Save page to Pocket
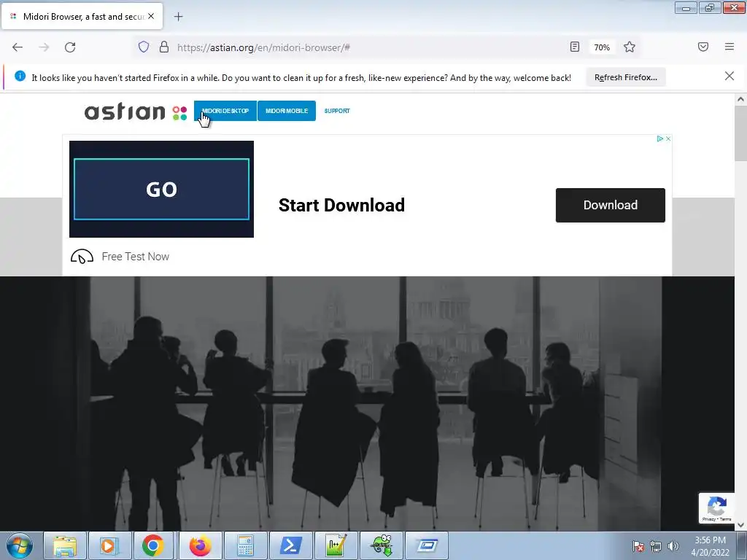This screenshot has height=560, width=747. click(703, 47)
